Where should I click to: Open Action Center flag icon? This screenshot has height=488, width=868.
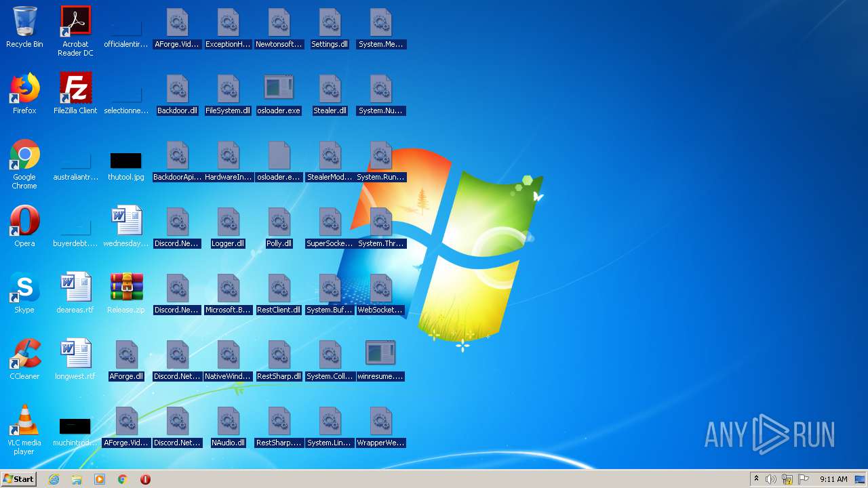point(804,479)
